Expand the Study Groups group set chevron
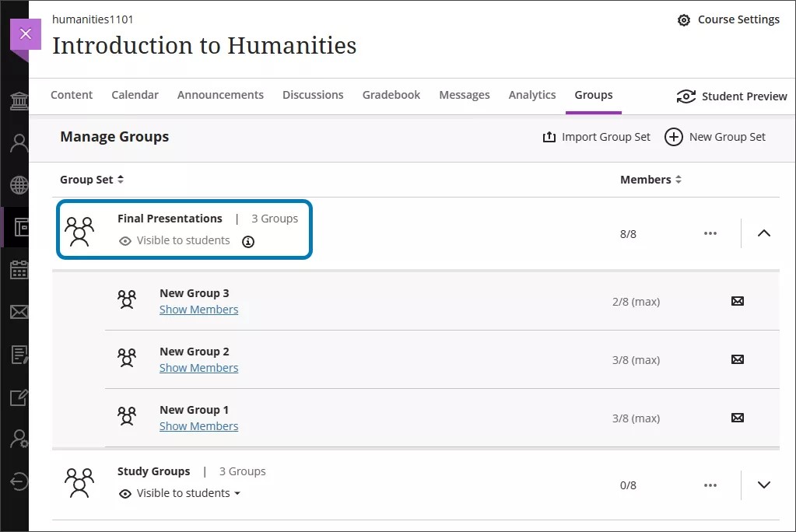The width and height of the screenshot is (796, 532). [763, 485]
